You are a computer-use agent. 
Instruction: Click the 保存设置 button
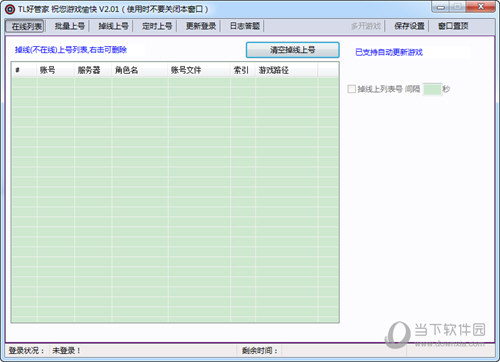point(409,26)
